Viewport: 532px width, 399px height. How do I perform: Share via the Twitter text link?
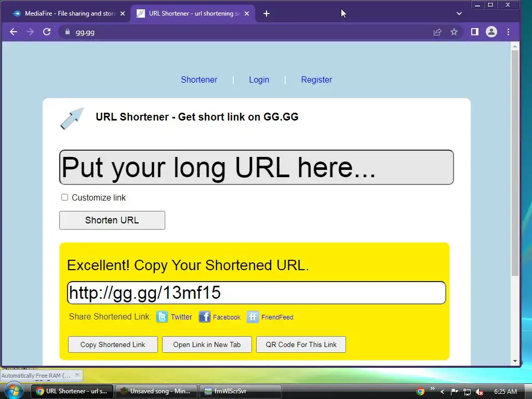(x=181, y=317)
